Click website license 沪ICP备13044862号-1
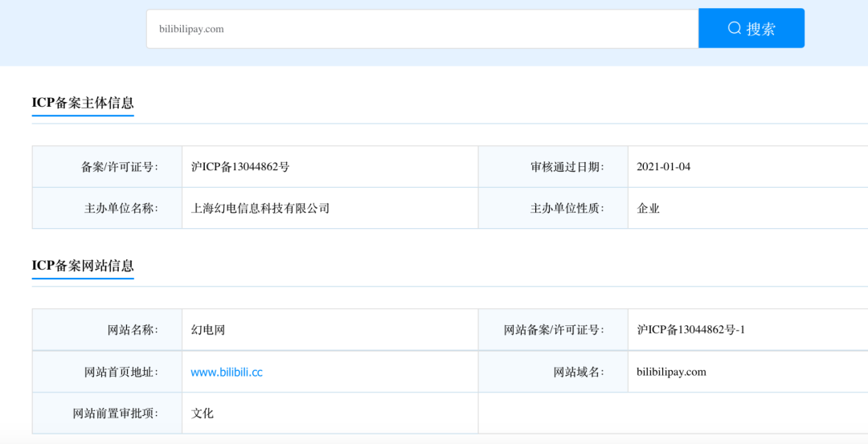This screenshot has height=444, width=868. (x=691, y=330)
